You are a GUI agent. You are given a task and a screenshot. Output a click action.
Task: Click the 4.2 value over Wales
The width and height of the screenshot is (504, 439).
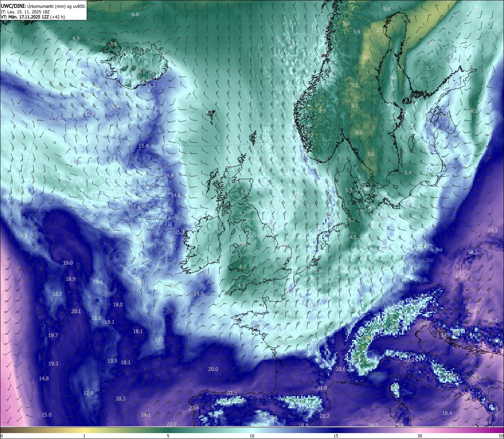pos(243,267)
